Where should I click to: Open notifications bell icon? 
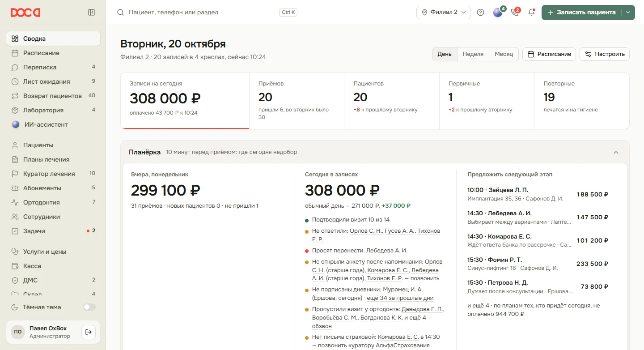[x=531, y=13]
